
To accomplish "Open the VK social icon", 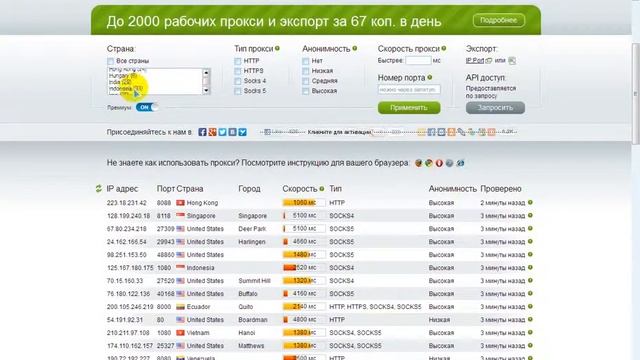I will coord(232,132).
